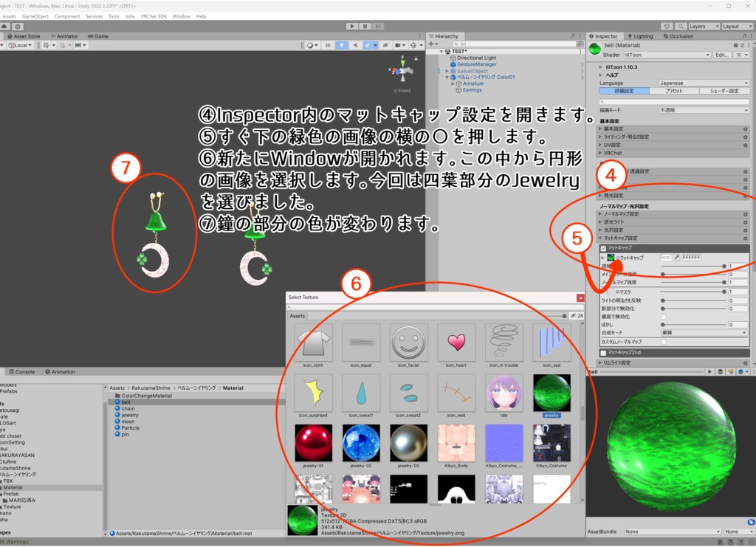Toggle 裏面で無効化 checkbox
This screenshot has height=547, width=756.
click(664, 317)
